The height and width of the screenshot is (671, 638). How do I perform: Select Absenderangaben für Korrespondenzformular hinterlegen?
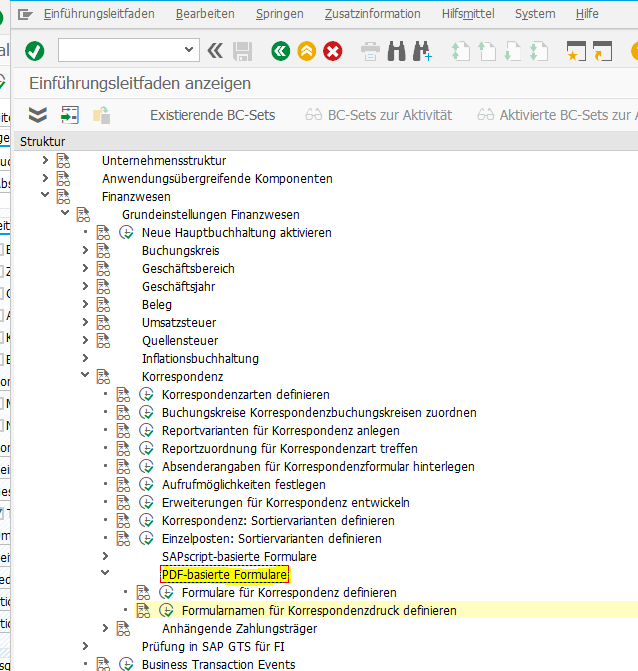click(318, 466)
